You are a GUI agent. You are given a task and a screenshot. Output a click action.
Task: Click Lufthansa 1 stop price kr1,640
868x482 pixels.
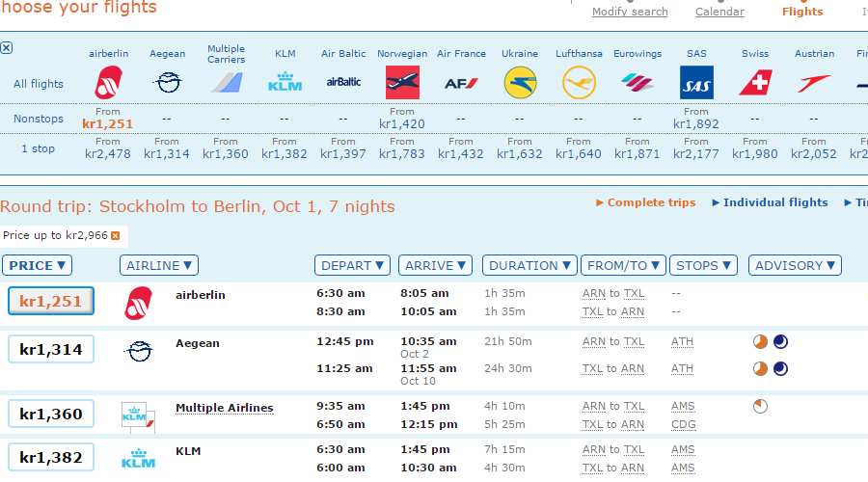(x=579, y=154)
